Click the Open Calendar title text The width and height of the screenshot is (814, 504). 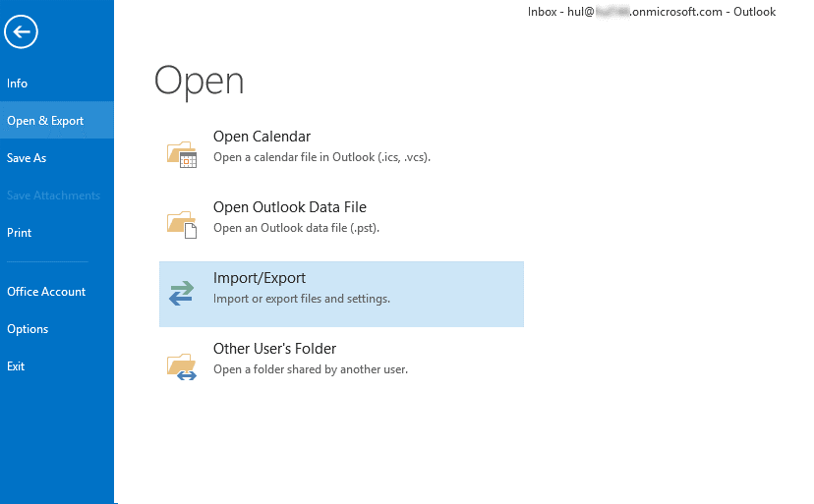tap(262, 137)
